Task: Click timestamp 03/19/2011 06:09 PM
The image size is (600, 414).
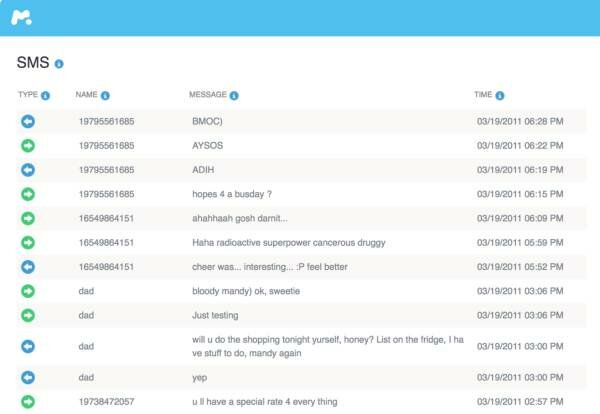Action: point(520,218)
